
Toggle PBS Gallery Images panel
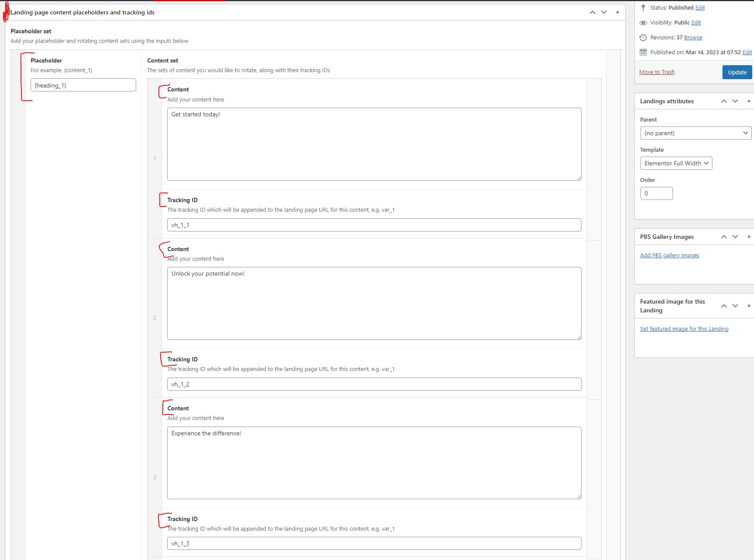(x=749, y=237)
